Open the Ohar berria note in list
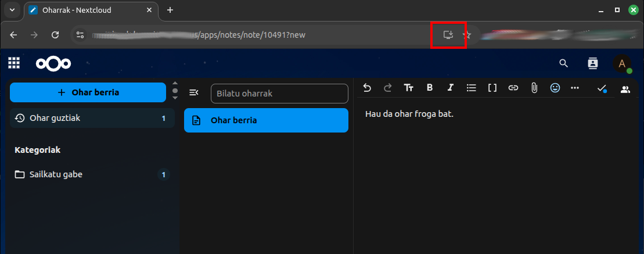This screenshot has width=644, height=254. [x=266, y=120]
